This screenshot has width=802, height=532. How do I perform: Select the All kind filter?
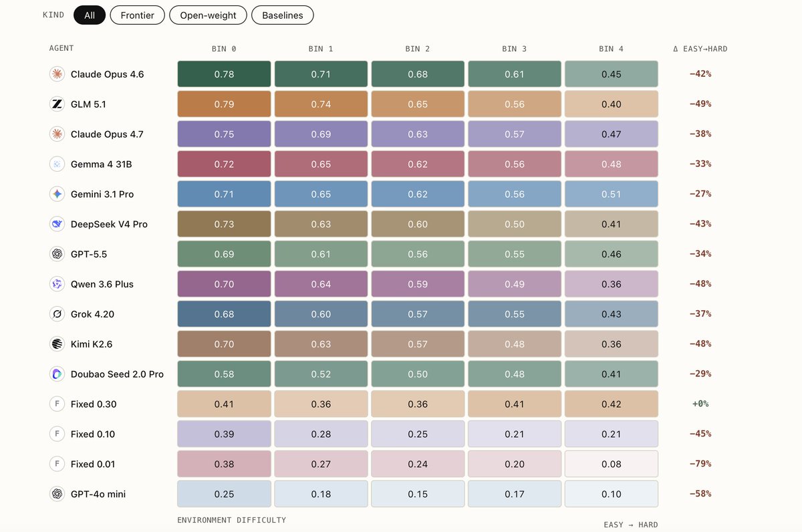(x=90, y=15)
